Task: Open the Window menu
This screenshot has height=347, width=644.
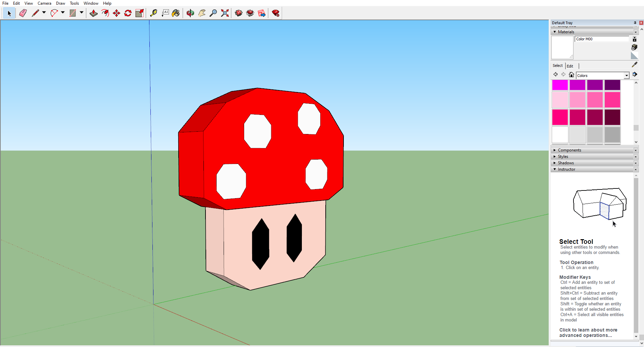Action: point(91,3)
